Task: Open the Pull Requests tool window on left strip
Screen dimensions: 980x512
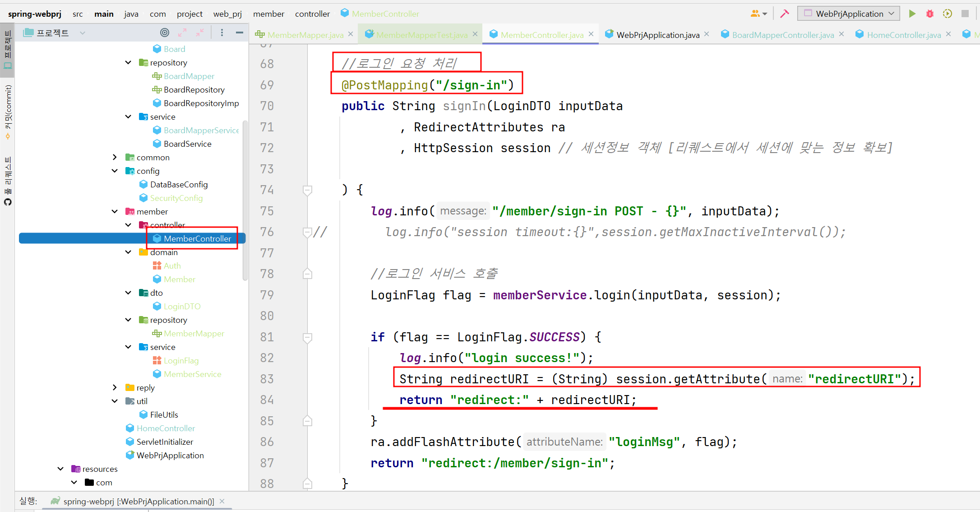Action: tap(8, 181)
